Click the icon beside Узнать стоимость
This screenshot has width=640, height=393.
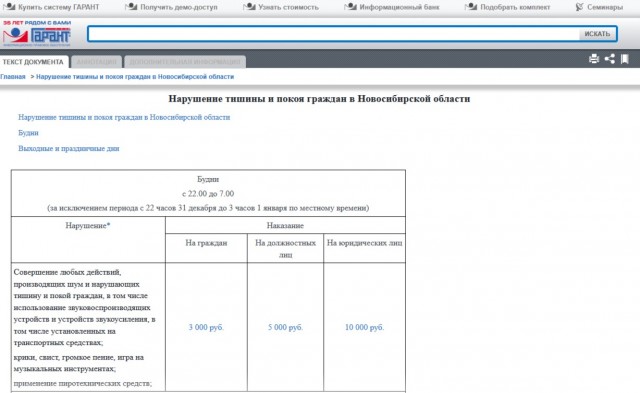pos(249,7)
